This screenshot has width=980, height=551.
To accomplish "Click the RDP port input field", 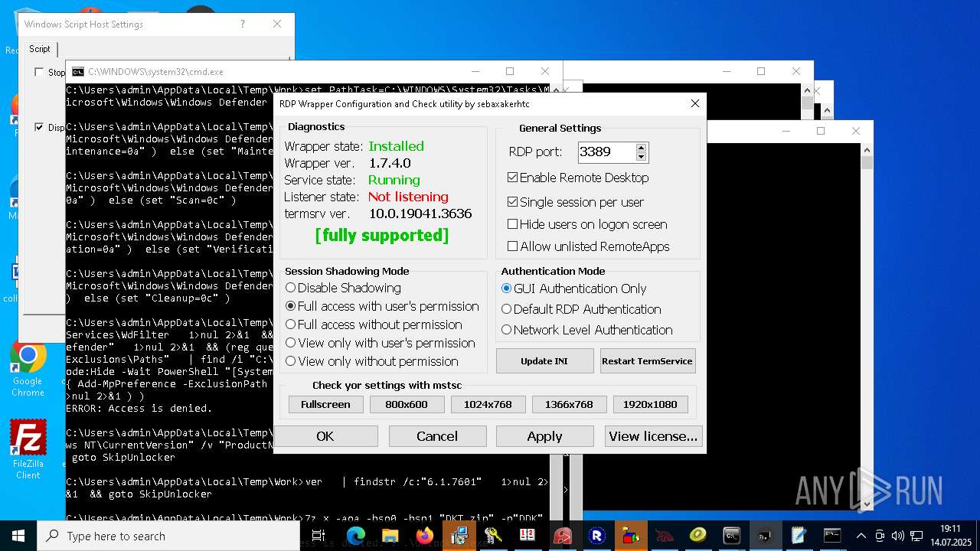I will pos(606,152).
